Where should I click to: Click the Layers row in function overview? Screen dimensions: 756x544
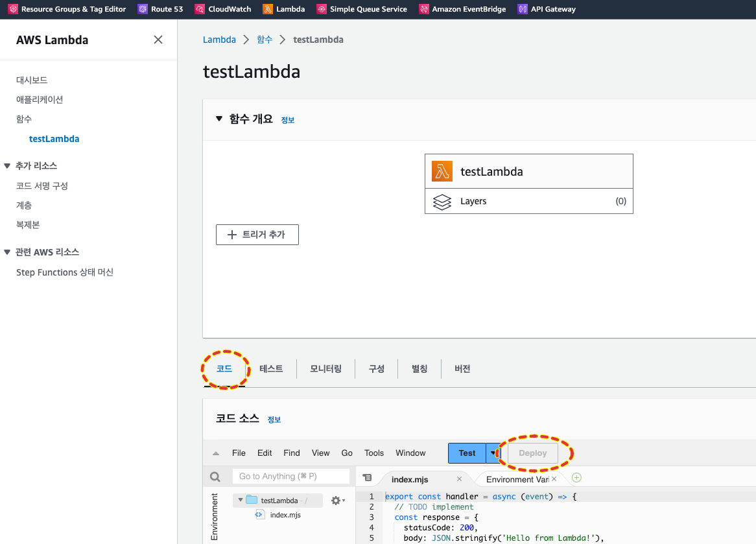point(529,201)
